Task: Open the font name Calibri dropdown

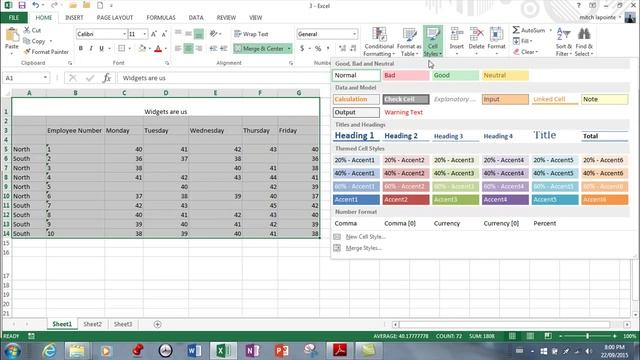Action: click(124, 34)
